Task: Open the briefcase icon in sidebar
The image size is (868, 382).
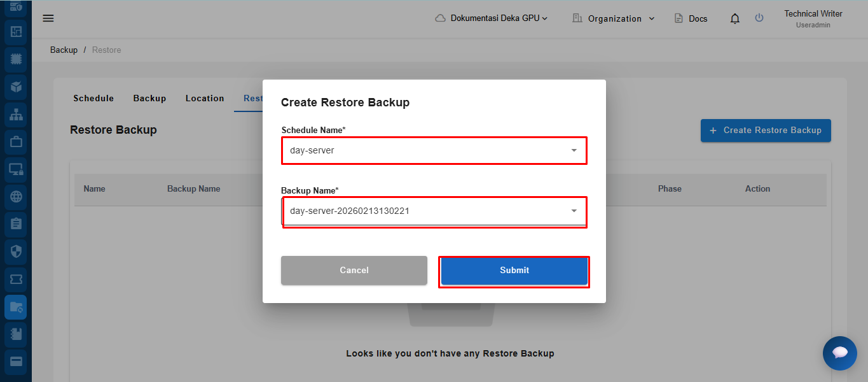Action: coord(16,141)
